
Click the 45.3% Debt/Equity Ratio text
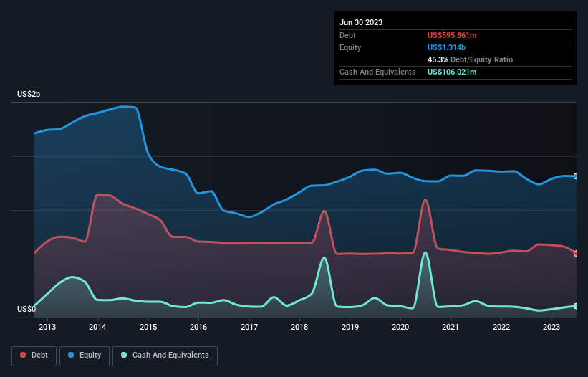pos(470,59)
